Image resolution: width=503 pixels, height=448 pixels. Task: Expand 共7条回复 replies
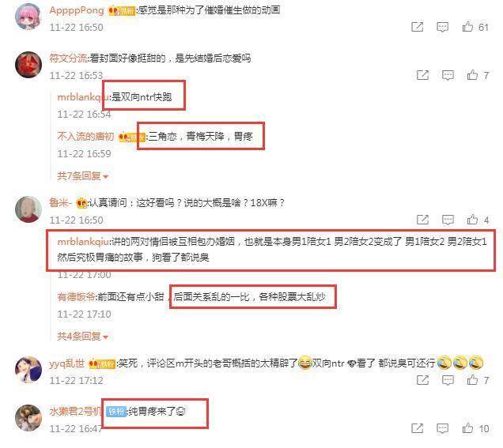[83, 176]
